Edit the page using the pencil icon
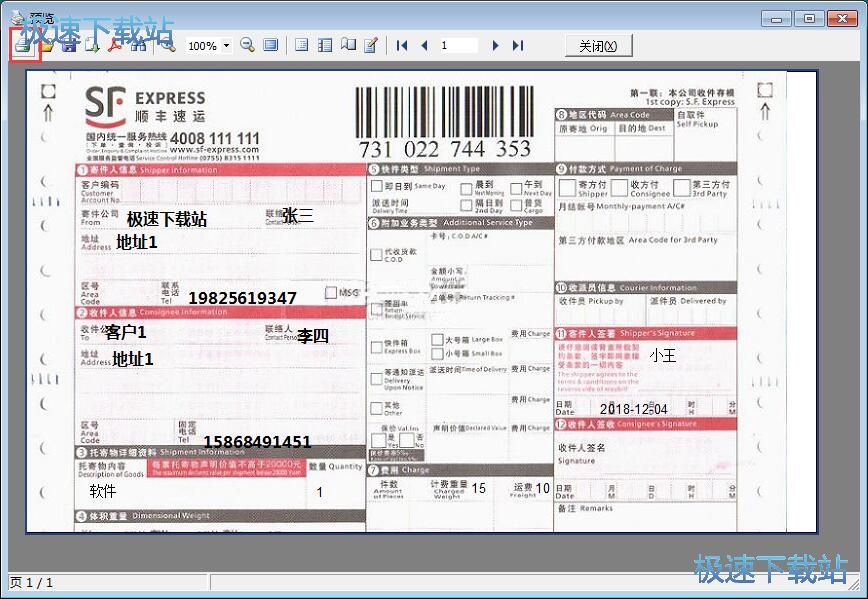 pyautogui.click(x=371, y=45)
